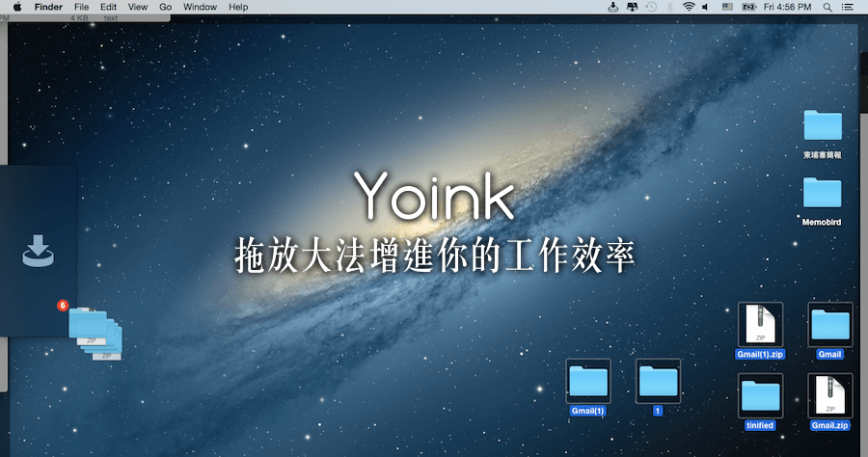
Task: Select the Gmail.zip file icon
Action: [829, 395]
